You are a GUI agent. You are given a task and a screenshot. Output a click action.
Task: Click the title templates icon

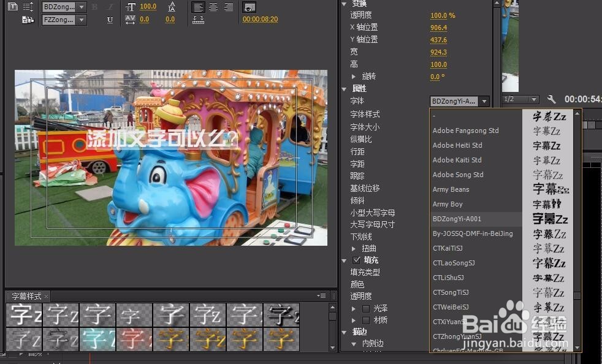(28, 20)
